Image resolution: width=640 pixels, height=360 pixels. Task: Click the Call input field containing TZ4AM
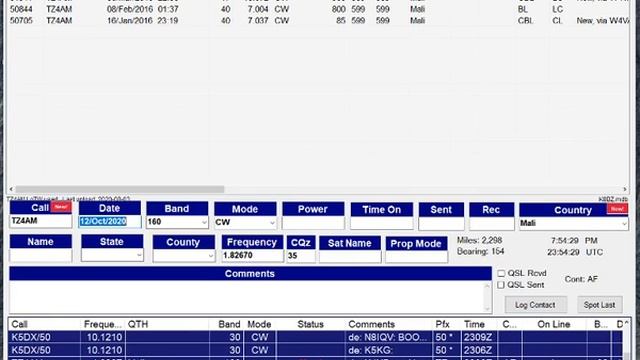point(40,221)
